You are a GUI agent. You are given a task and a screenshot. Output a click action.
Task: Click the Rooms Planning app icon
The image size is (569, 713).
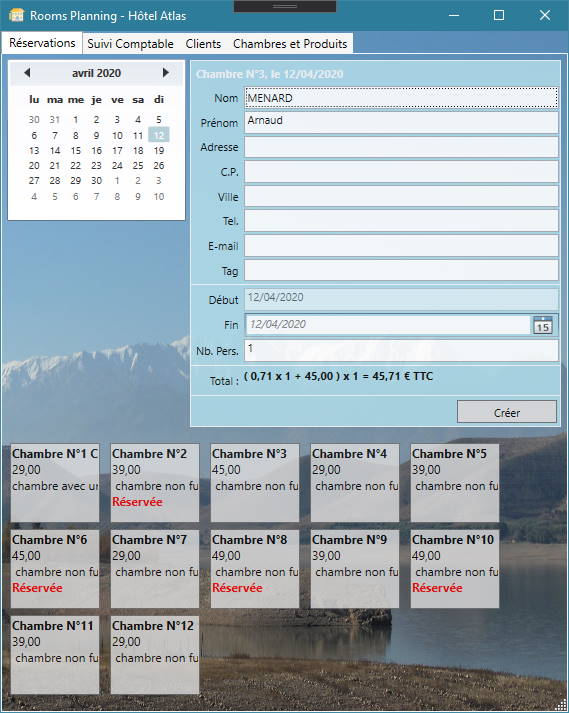(x=16, y=15)
